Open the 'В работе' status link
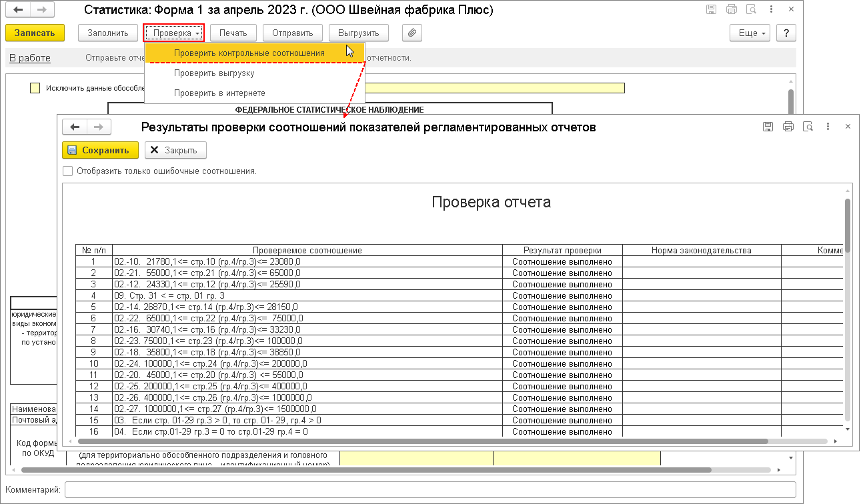 click(x=30, y=58)
